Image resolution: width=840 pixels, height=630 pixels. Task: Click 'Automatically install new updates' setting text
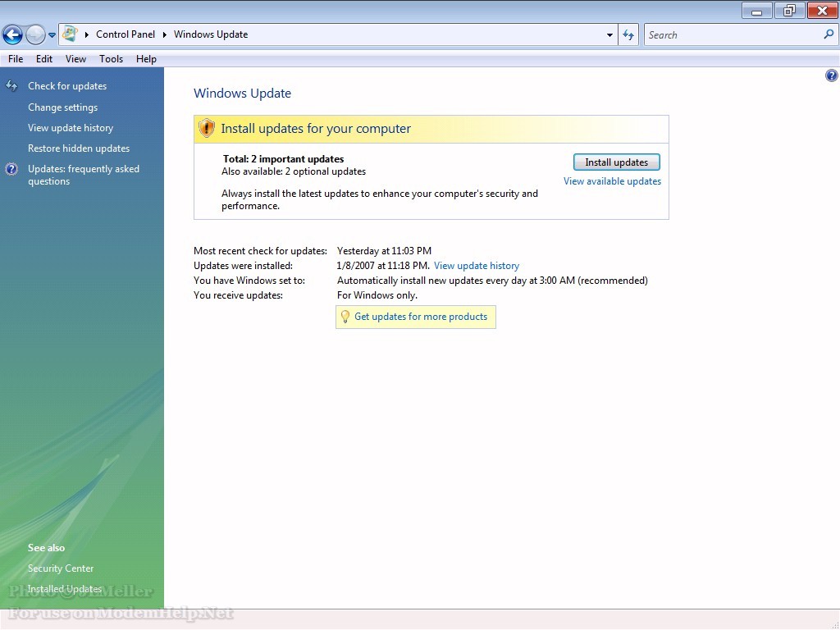[x=492, y=281]
